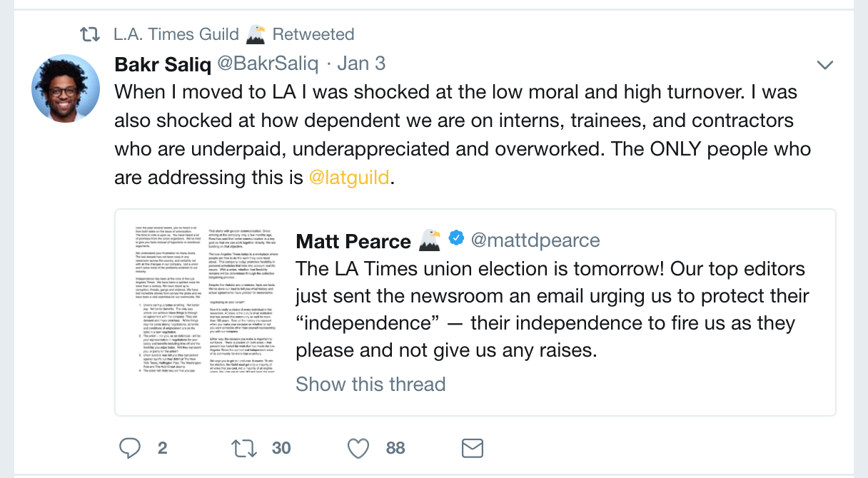Like the tweet with the heart icon

(x=358, y=447)
